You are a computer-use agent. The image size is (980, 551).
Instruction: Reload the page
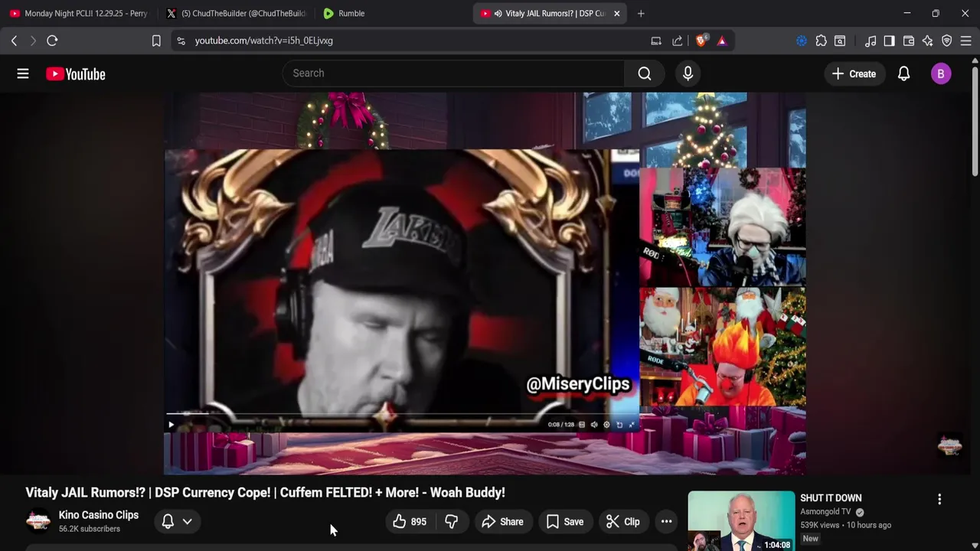point(52,41)
